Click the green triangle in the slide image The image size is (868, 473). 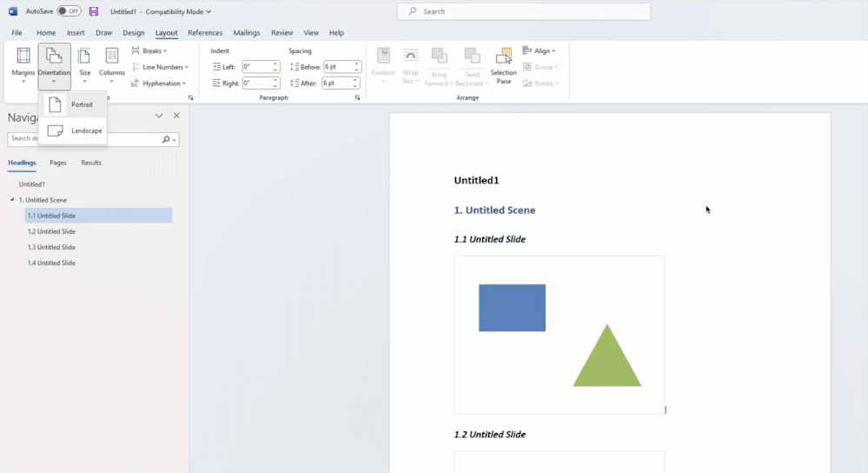tap(607, 363)
